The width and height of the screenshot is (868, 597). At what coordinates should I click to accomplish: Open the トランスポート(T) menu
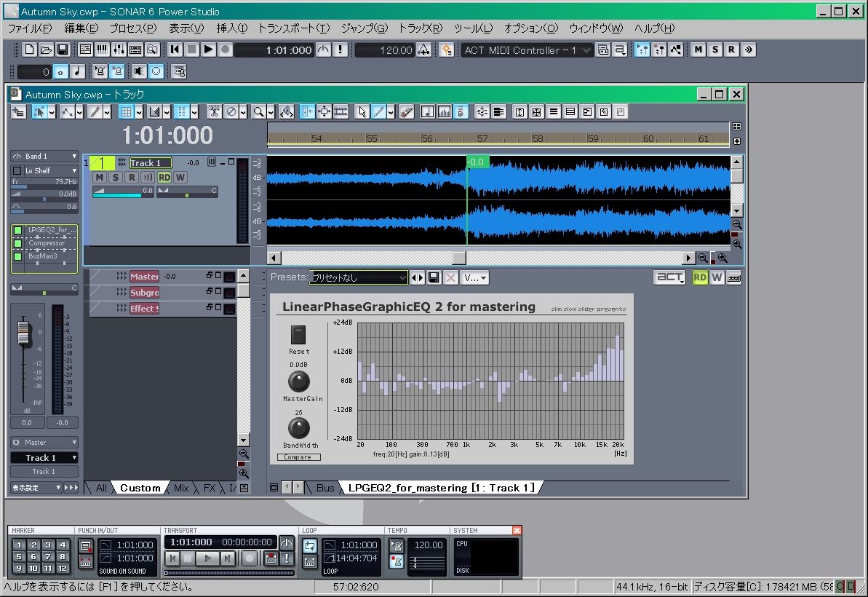[294, 28]
